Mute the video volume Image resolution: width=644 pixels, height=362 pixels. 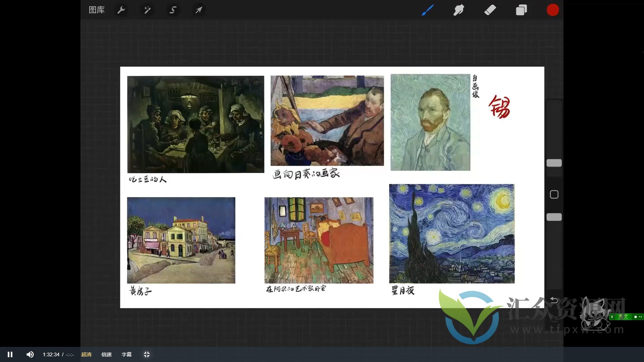30,354
